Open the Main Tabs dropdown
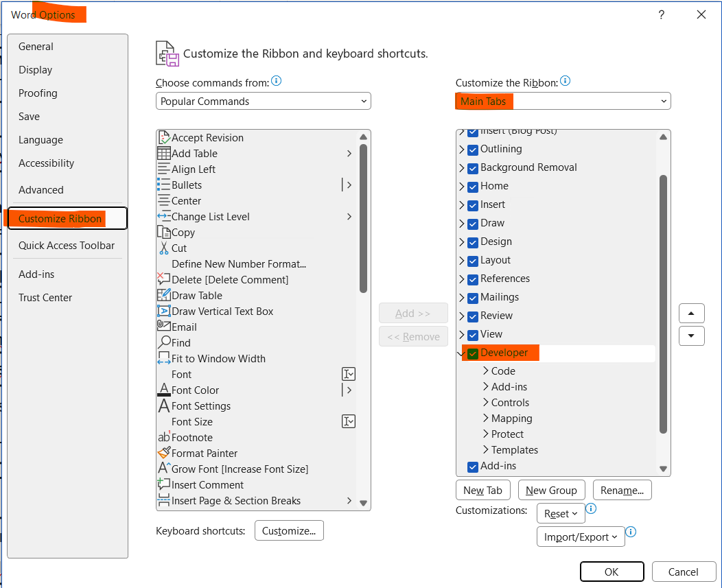 [x=562, y=101]
